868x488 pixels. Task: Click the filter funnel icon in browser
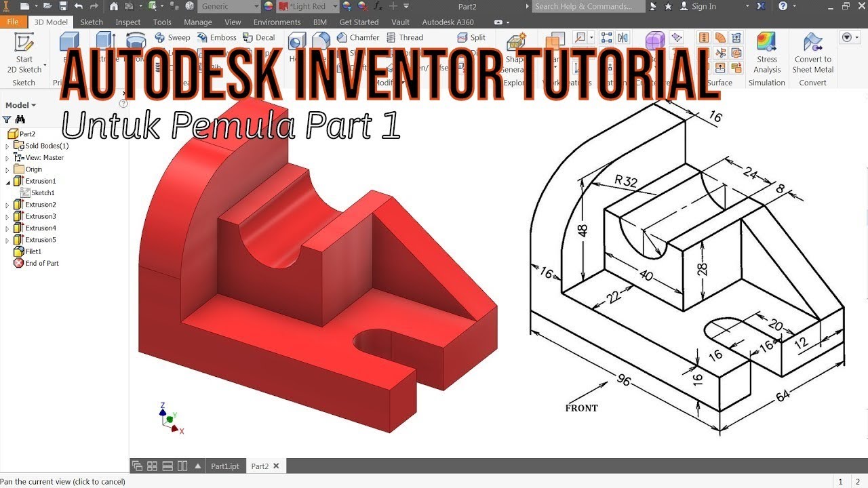click(7, 119)
